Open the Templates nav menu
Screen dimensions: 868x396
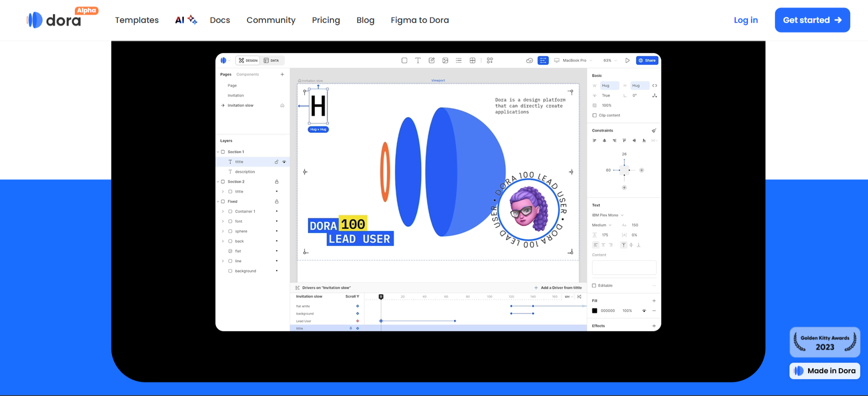pyautogui.click(x=137, y=20)
